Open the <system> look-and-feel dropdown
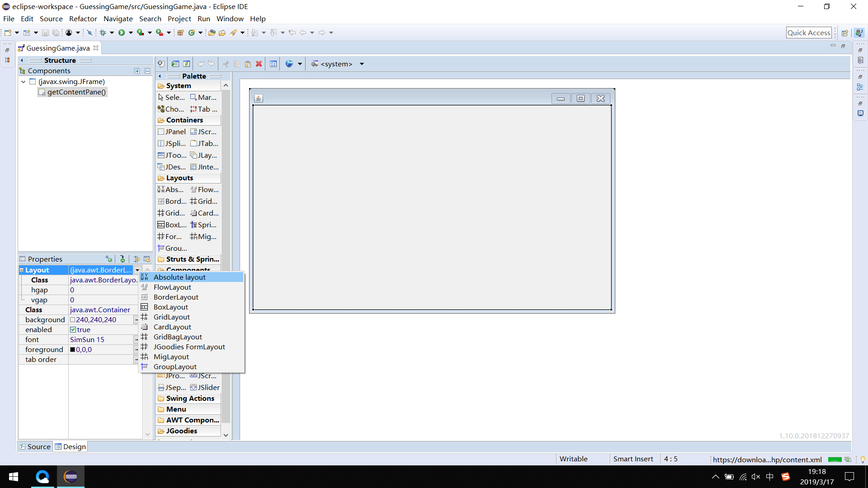Image resolution: width=868 pixels, height=488 pixels. click(x=362, y=64)
